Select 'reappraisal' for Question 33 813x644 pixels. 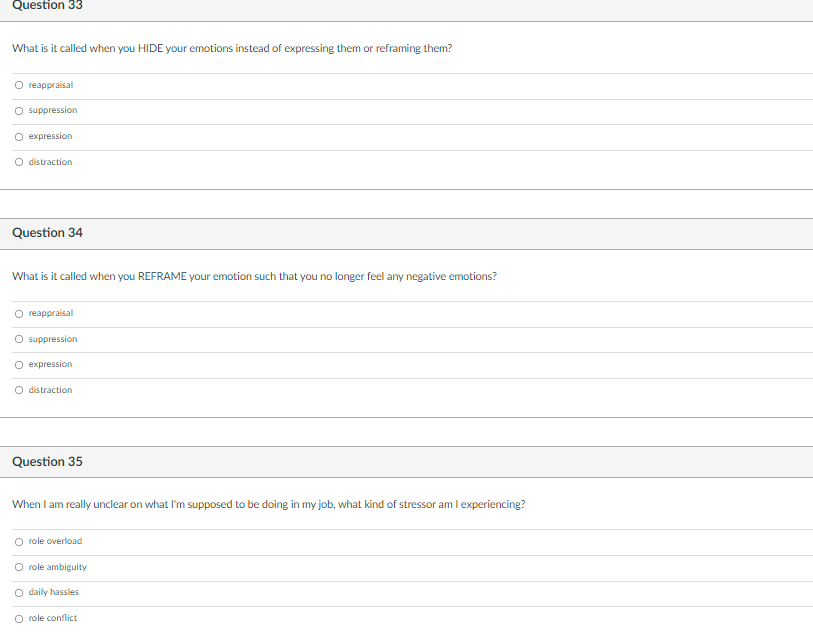tap(50, 85)
